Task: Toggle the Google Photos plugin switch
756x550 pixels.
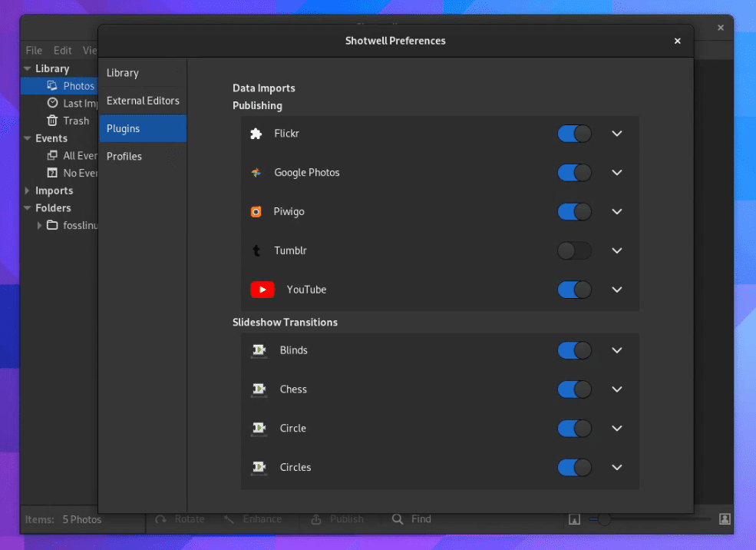Action: 574,173
